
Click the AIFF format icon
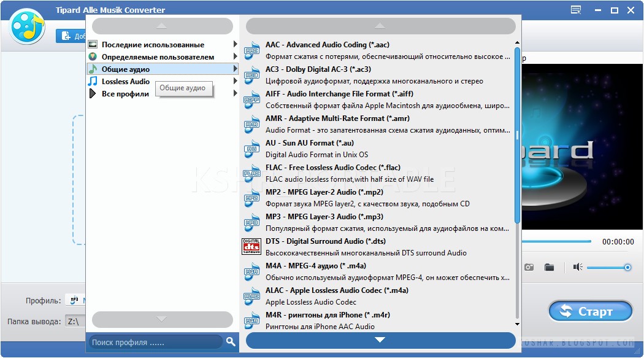pos(251,100)
